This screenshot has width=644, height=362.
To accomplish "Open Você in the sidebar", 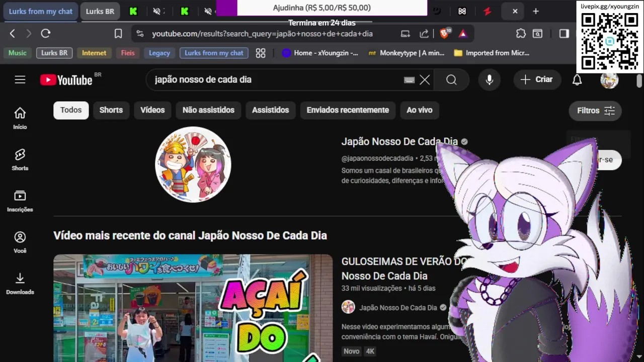I will [x=20, y=242].
